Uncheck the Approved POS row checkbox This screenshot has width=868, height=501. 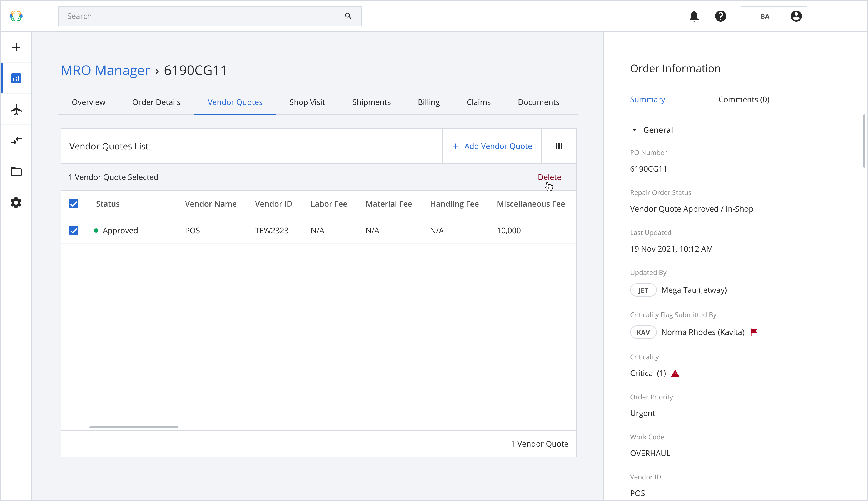tap(74, 231)
